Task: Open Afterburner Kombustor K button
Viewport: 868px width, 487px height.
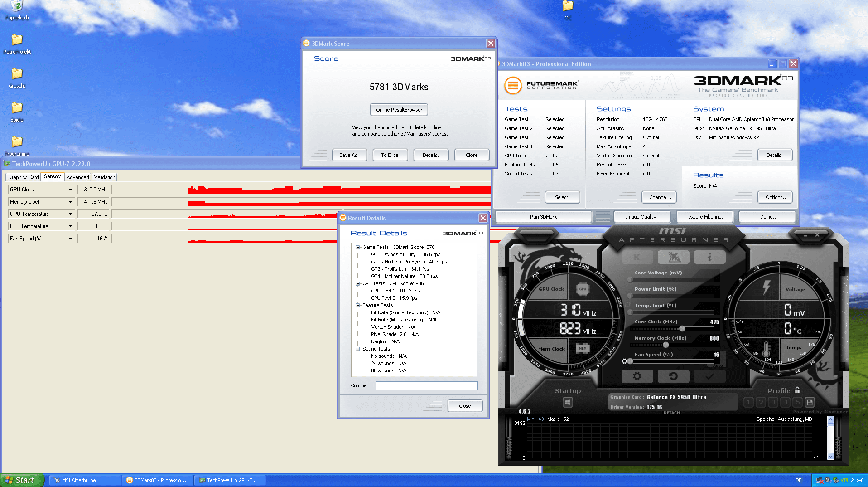Action: pyautogui.click(x=637, y=258)
